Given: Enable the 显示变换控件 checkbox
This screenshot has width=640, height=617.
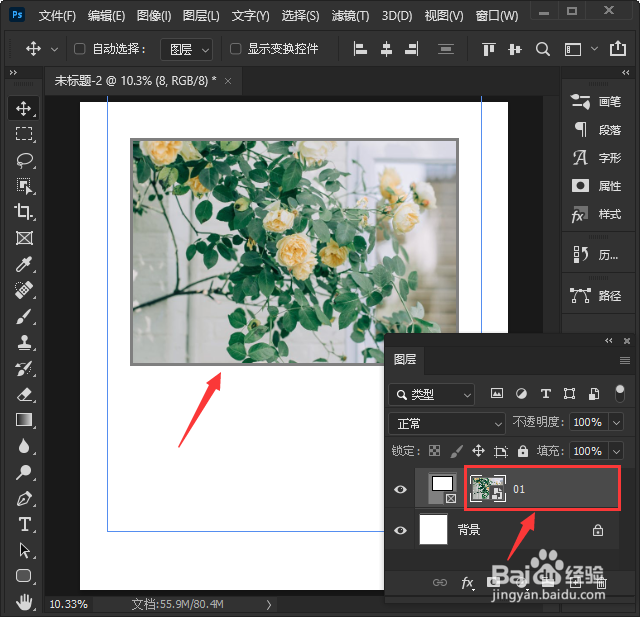Looking at the screenshot, I should pos(236,49).
